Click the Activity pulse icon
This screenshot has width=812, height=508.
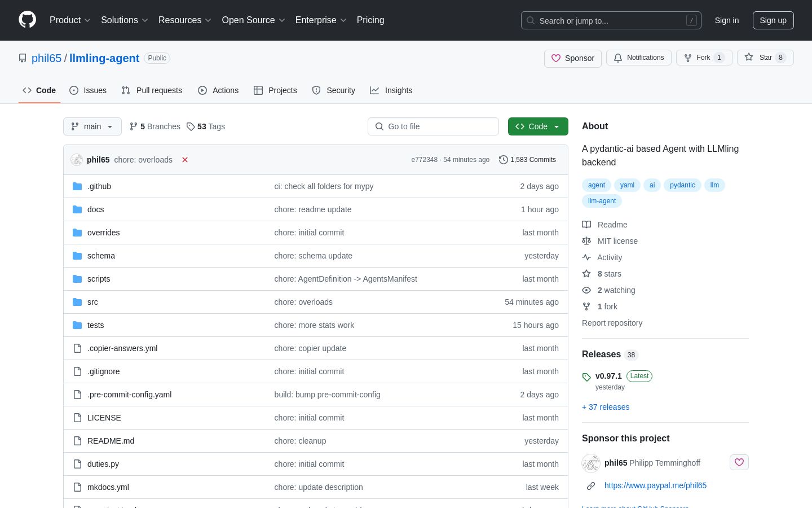[x=586, y=257]
